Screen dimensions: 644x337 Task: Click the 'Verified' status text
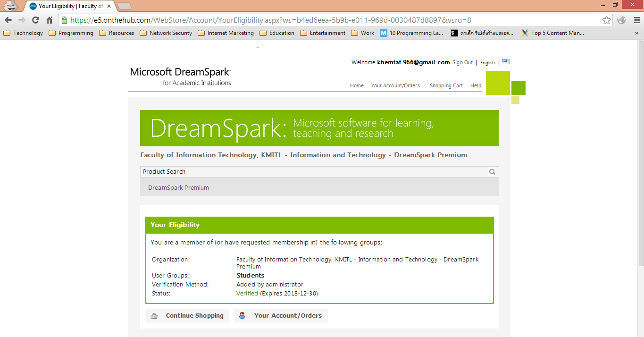click(x=247, y=294)
